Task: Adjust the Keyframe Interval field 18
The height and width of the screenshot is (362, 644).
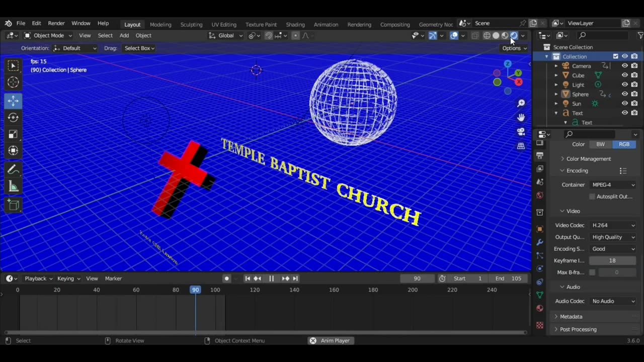Action: [612, 261]
